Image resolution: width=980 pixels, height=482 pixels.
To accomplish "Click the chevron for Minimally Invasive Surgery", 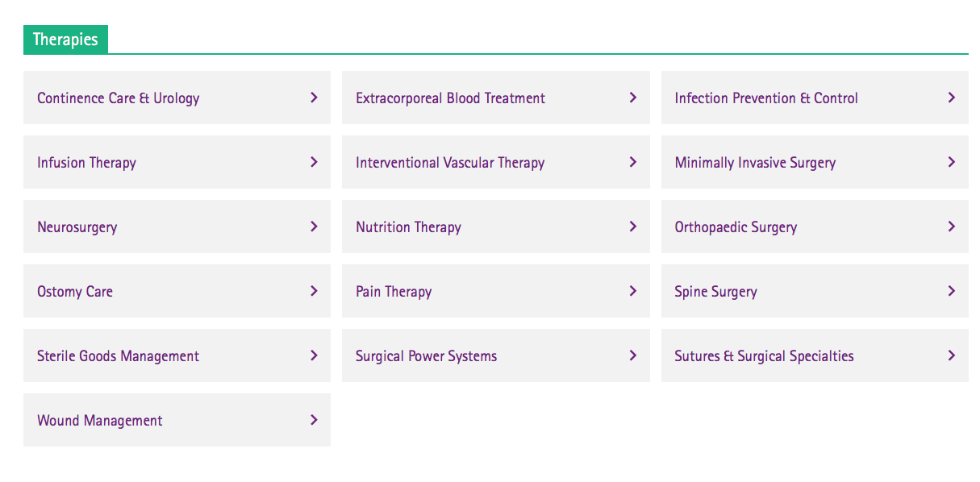I will coord(952,162).
